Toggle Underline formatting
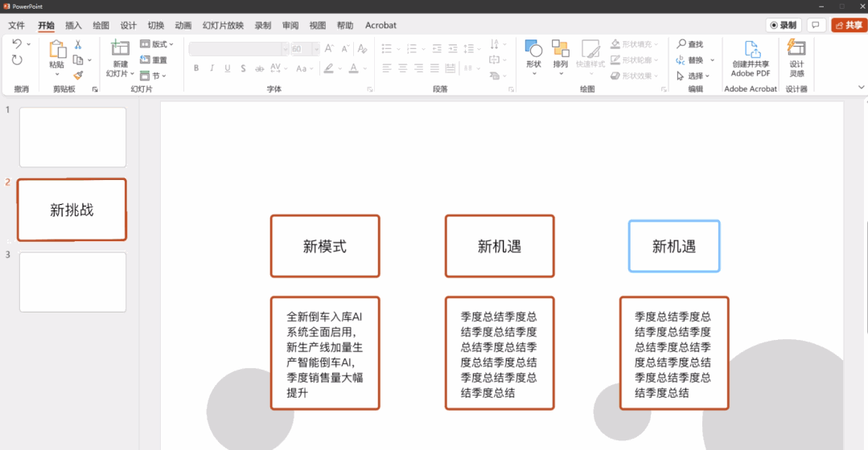This screenshot has height=450, width=868. tap(227, 68)
